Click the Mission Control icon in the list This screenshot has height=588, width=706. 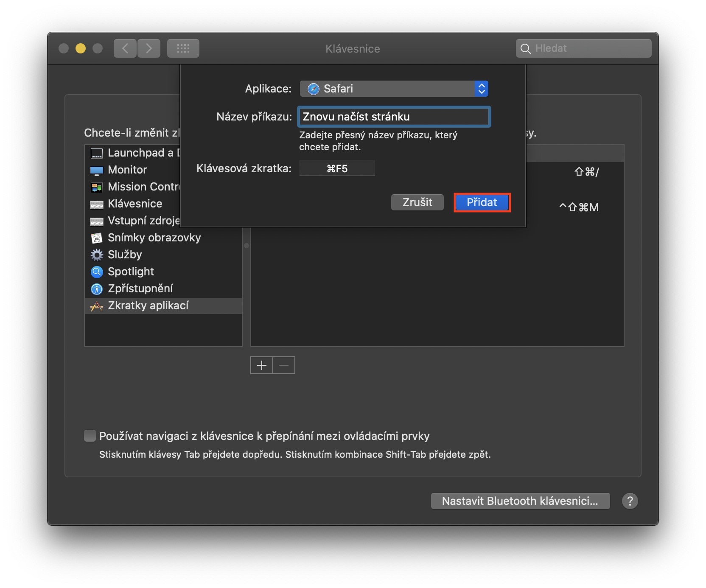[97, 187]
